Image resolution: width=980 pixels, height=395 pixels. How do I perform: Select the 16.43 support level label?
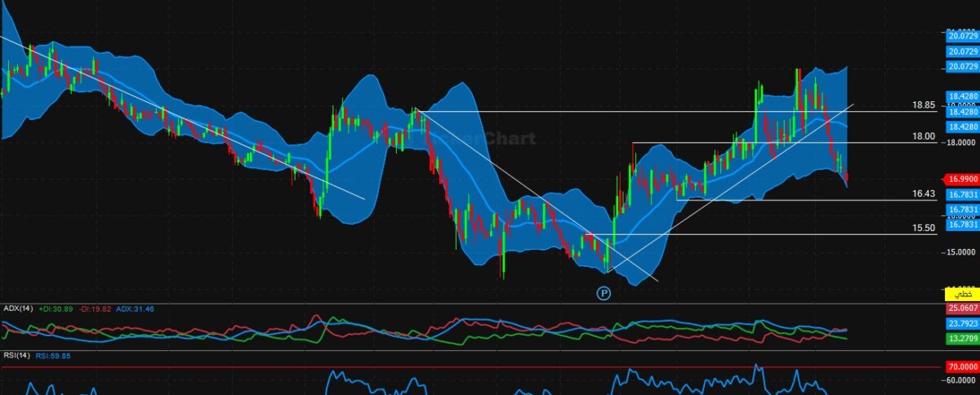924,193
